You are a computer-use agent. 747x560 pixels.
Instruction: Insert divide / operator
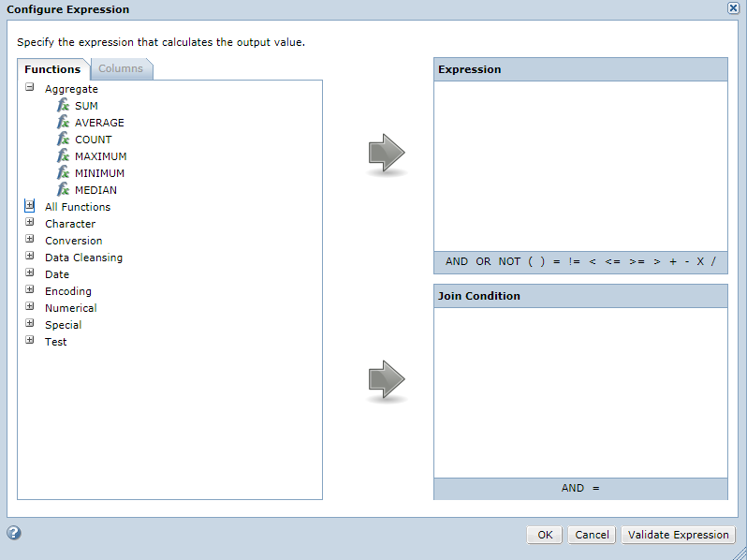713,261
